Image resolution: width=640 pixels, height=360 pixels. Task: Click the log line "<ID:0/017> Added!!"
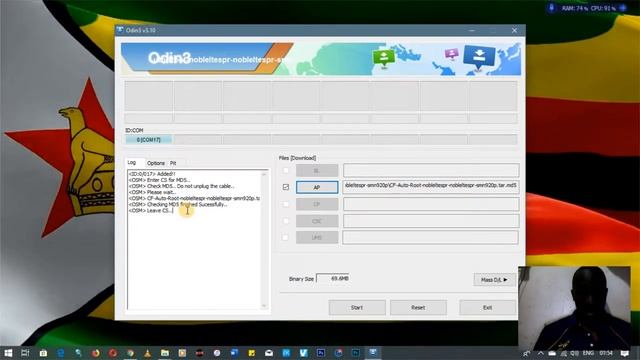(152, 174)
